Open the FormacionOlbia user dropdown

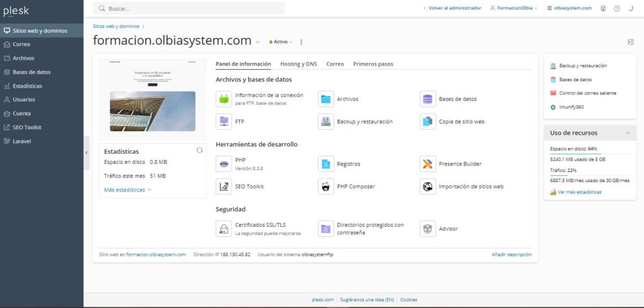[x=514, y=8]
